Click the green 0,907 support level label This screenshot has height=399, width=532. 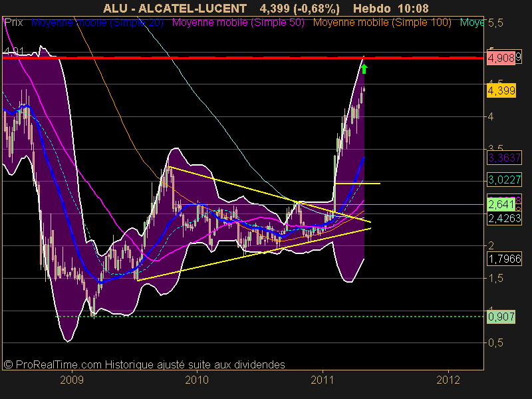pyautogui.click(x=501, y=317)
